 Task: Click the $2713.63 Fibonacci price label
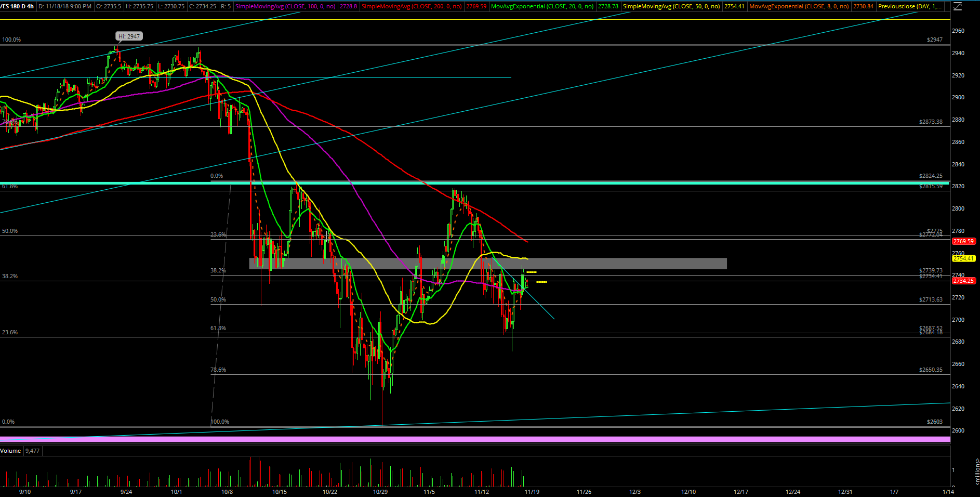tap(931, 299)
